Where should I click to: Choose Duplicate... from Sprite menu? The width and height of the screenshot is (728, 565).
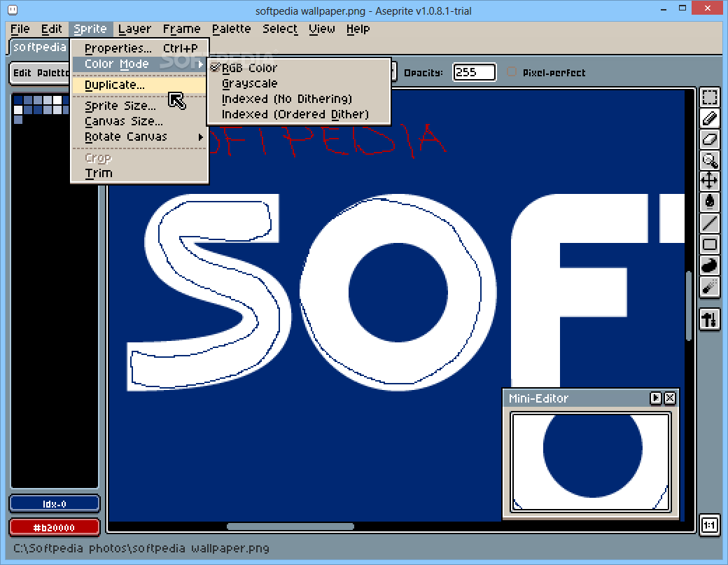point(139,85)
